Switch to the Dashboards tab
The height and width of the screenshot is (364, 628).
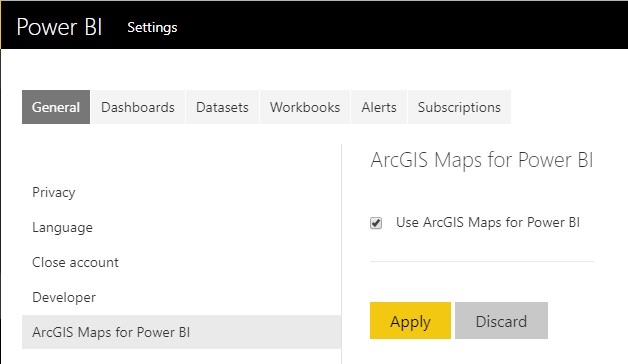(x=138, y=107)
